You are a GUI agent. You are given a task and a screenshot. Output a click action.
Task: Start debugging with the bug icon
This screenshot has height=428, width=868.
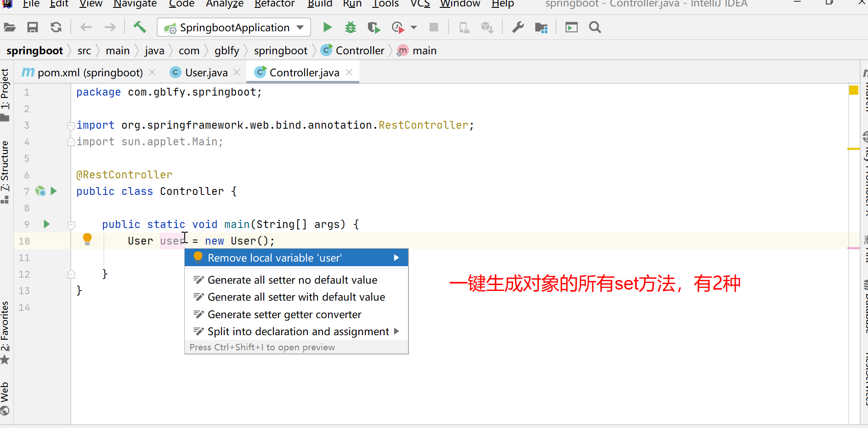(351, 28)
